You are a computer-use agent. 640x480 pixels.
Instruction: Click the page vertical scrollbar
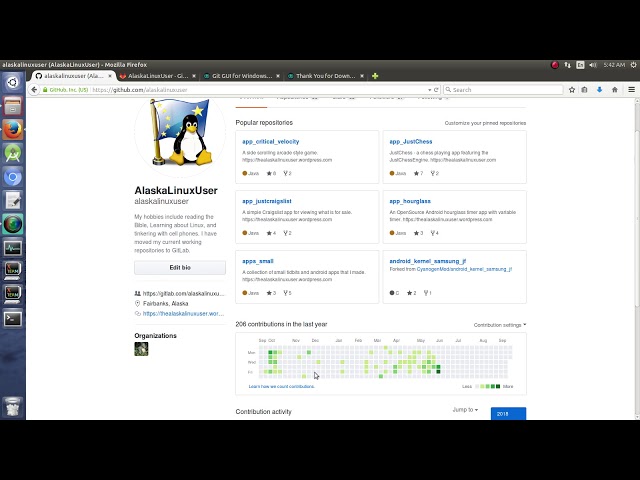637,218
